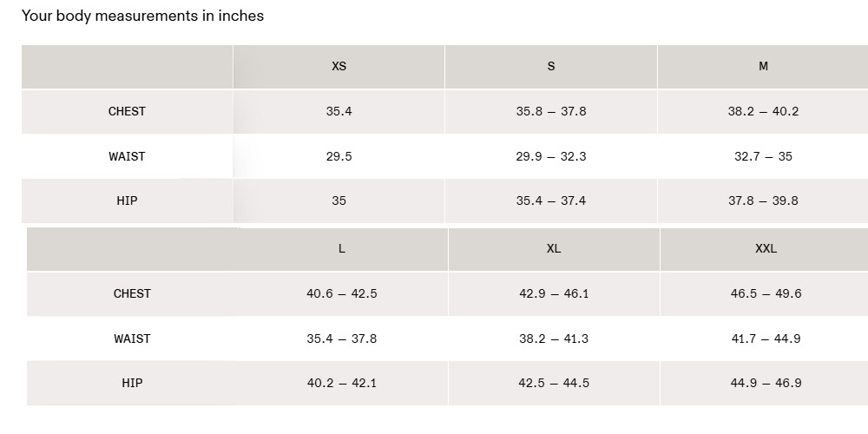The height and width of the screenshot is (434, 868).
Task: Click the XL size column header
Action: [554, 248]
